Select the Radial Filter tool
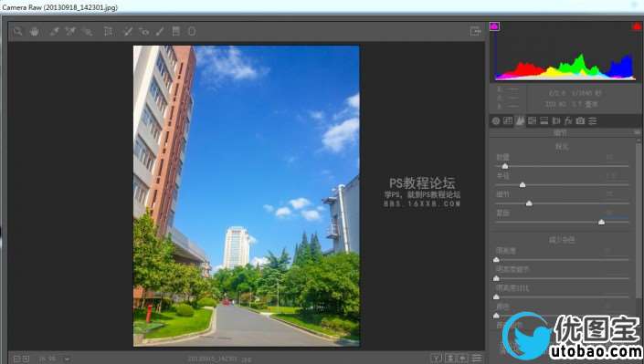Screen dimensions: 644x364 tap(192, 31)
